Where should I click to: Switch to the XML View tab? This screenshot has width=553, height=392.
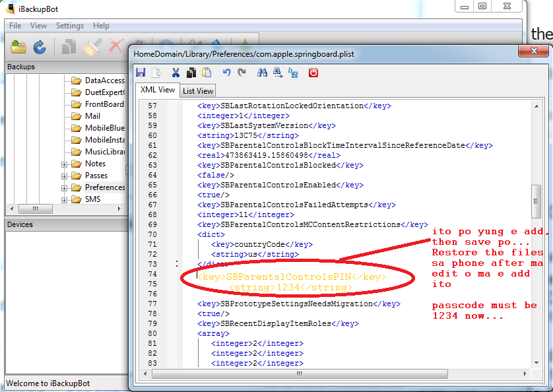point(158,90)
